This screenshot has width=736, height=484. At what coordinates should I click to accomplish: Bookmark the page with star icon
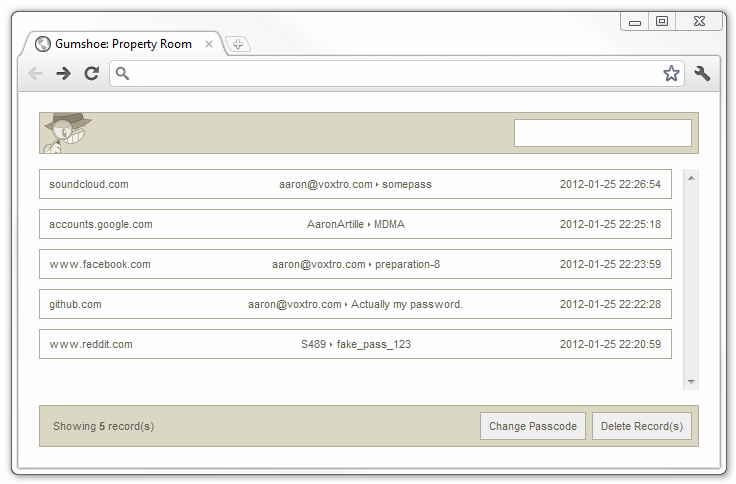tap(671, 73)
